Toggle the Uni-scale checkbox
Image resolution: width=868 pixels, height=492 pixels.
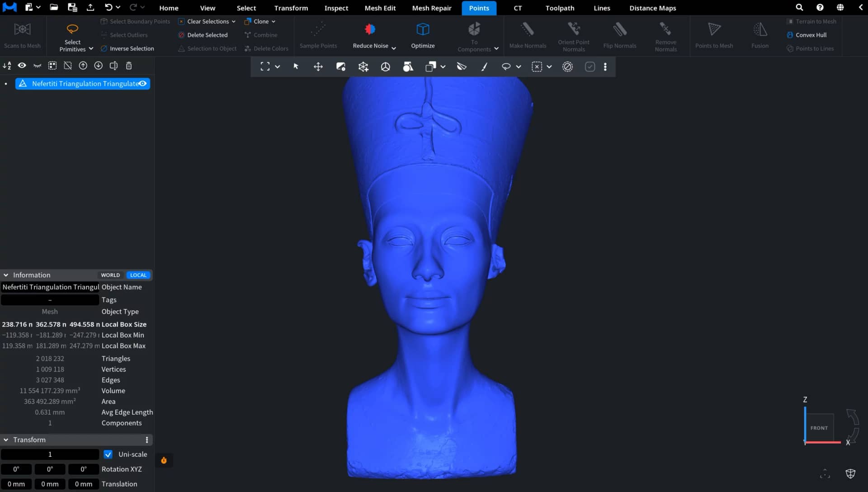[108, 454]
